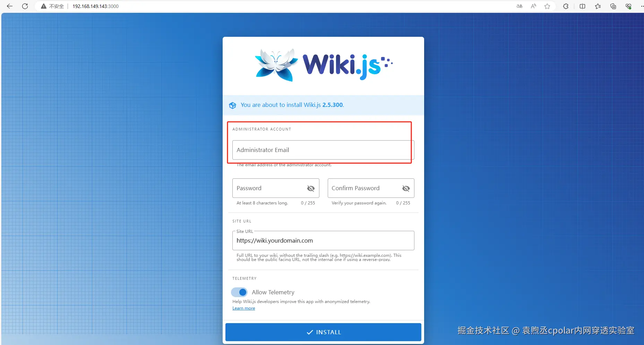The width and height of the screenshot is (644, 345).
Task: Click the browser back arrow
Action: pos(10,6)
